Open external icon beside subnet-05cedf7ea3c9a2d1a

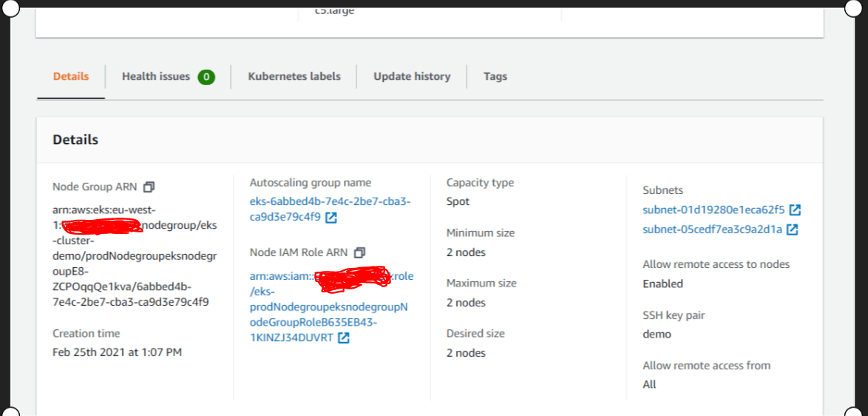792,229
